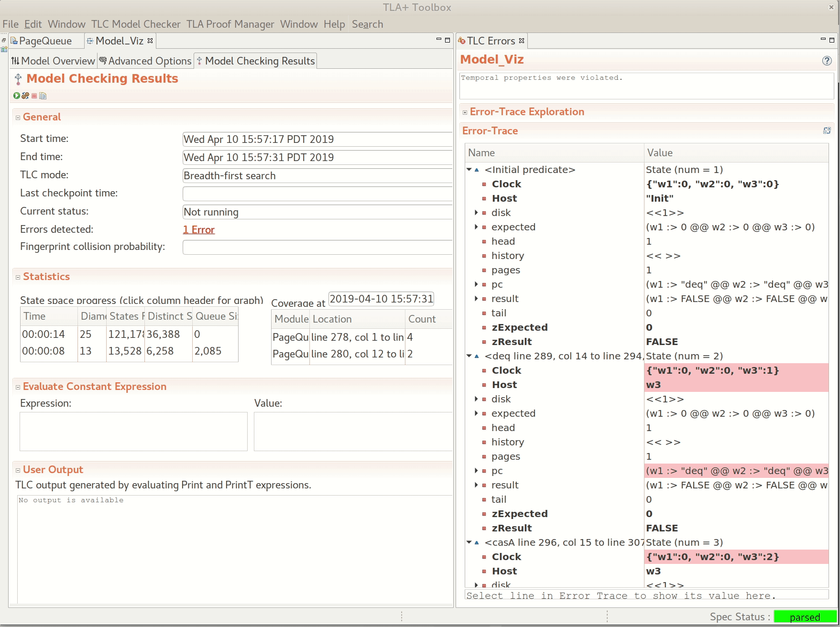Screen dimensions: 840x627
Task: Click the Count column header in coverage
Action: coord(428,319)
